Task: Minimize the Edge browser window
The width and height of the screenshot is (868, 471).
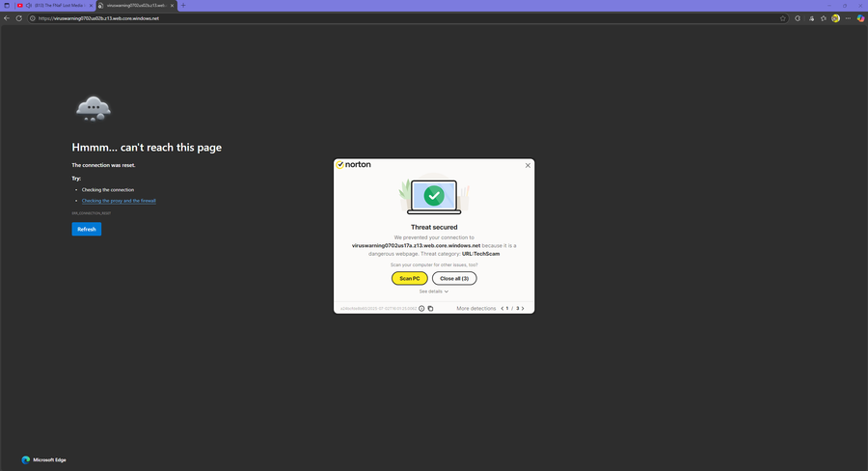Action: point(829,6)
